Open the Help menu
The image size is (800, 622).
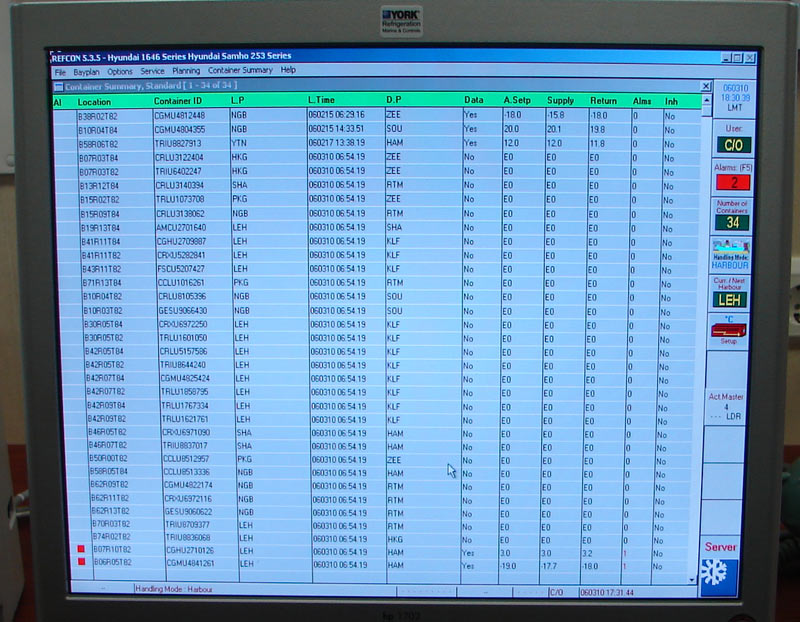pyautogui.click(x=288, y=70)
